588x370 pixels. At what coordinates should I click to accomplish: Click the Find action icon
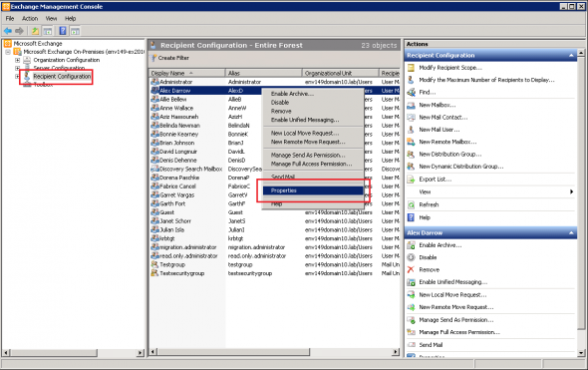point(411,92)
